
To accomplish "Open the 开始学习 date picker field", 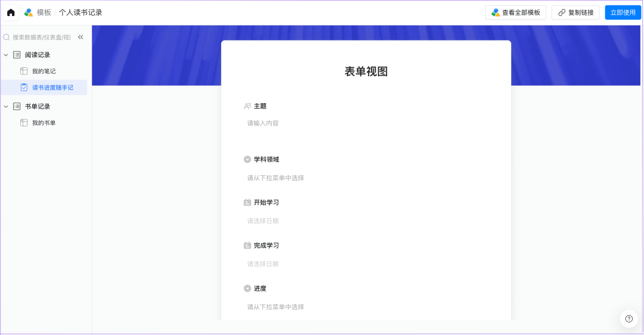I will [x=365, y=221].
